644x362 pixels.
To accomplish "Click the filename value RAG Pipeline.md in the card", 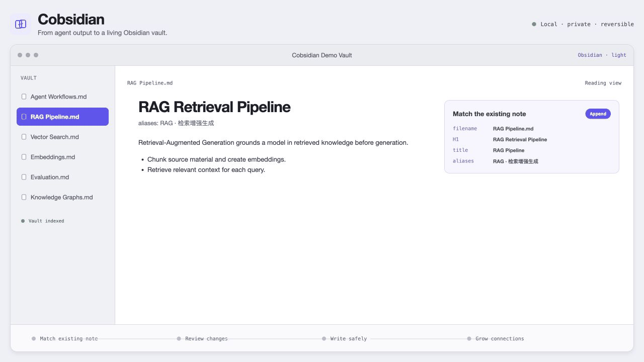I will 513,129.
